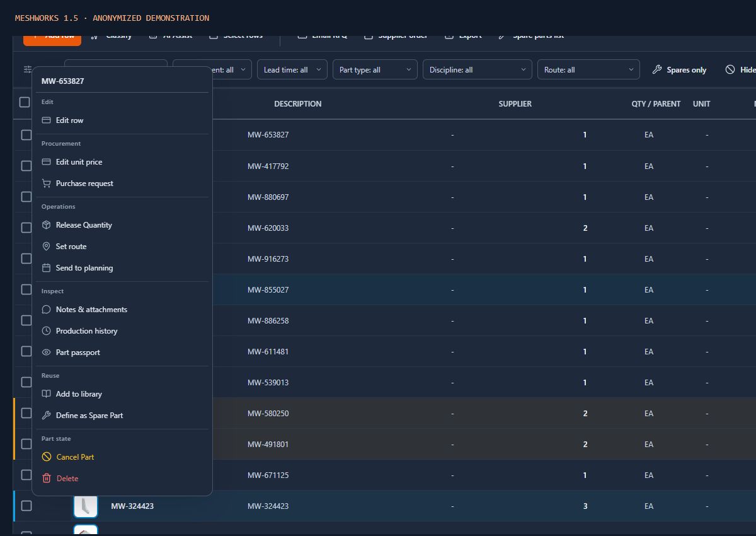Viewport: 756px width, 536px height.
Task: Check the checkbox for row MW-539013
Action: (26, 382)
